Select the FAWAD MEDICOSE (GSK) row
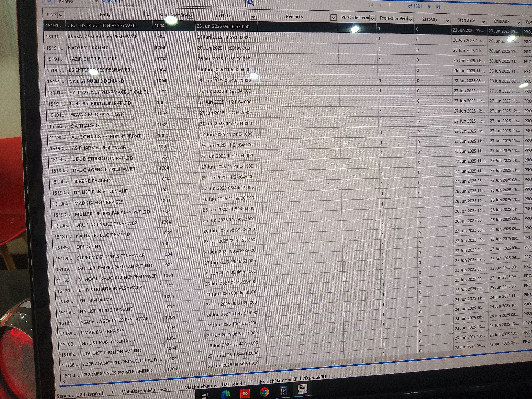The image size is (532, 399). tap(97, 114)
